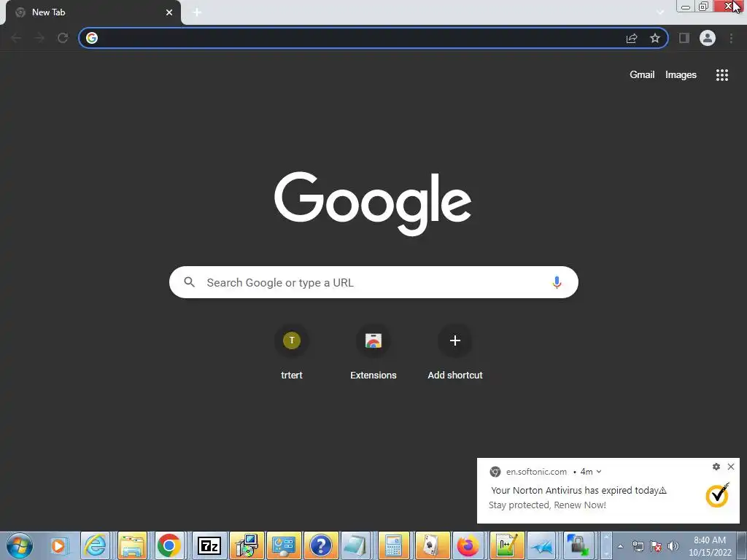Image resolution: width=747 pixels, height=560 pixels.
Task: Launch Windows Media Player from taskbar
Action: [59, 545]
